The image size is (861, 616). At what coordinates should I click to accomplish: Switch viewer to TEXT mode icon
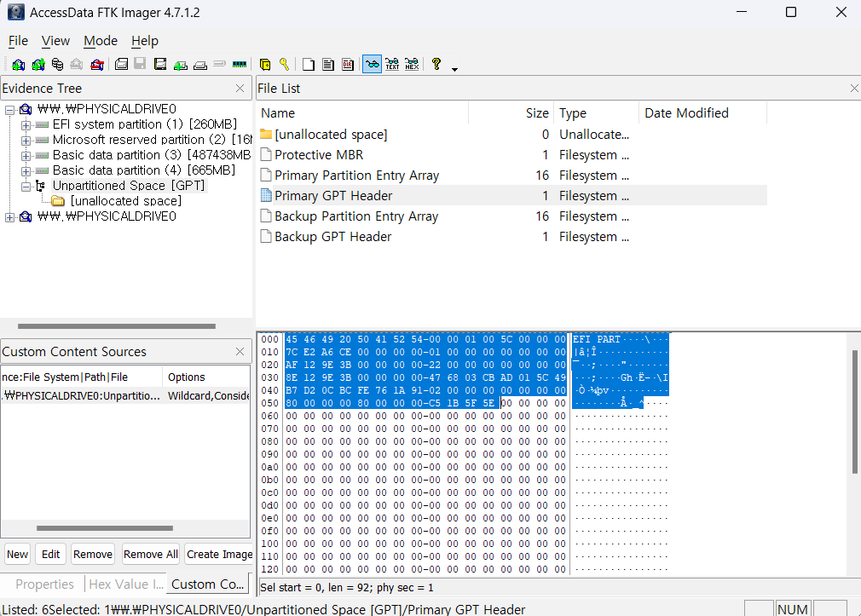point(392,65)
